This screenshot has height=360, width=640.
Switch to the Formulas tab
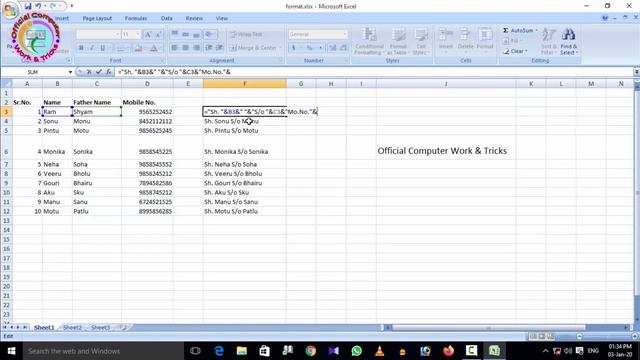136,18
